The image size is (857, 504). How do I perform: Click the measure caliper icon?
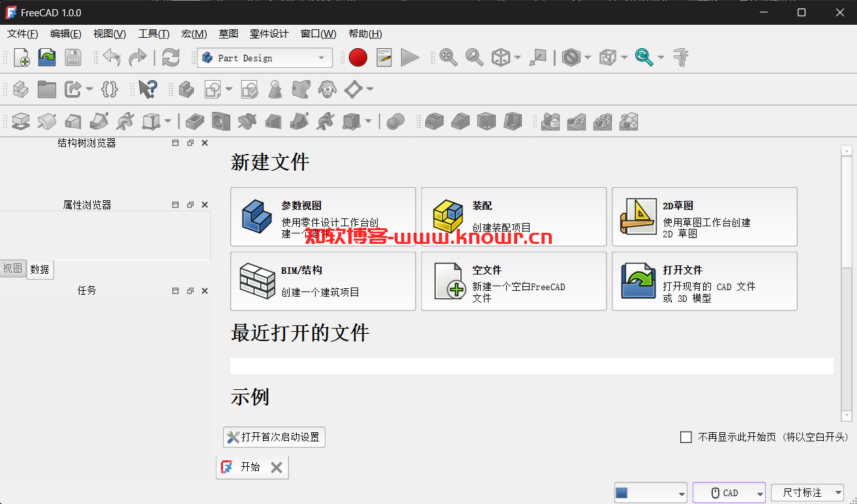click(x=681, y=58)
